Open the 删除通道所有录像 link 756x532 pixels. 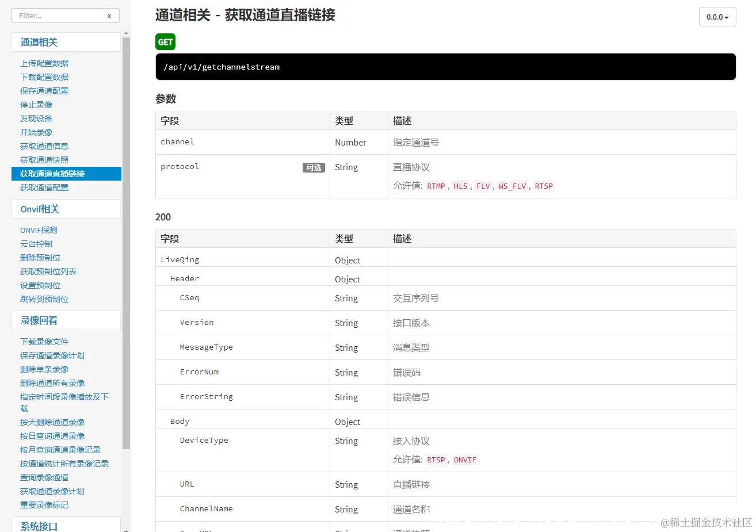(x=52, y=383)
